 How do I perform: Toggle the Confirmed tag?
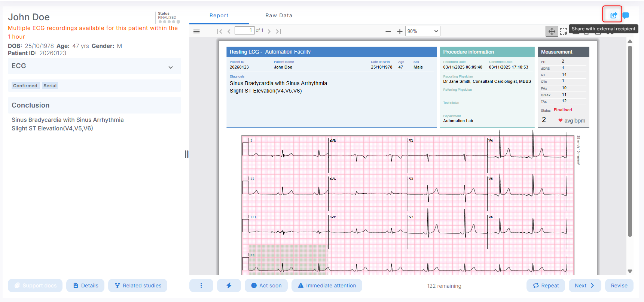(x=25, y=86)
